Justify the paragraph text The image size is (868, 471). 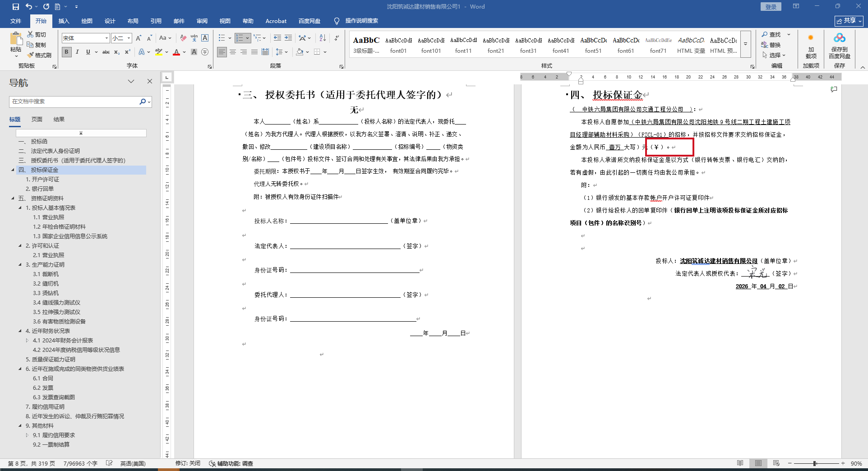(x=254, y=52)
